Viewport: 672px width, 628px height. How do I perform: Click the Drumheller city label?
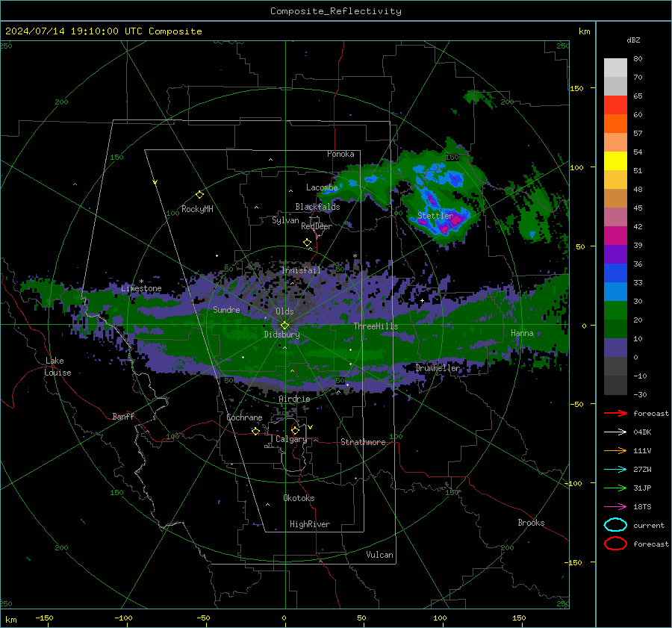click(x=438, y=368)
